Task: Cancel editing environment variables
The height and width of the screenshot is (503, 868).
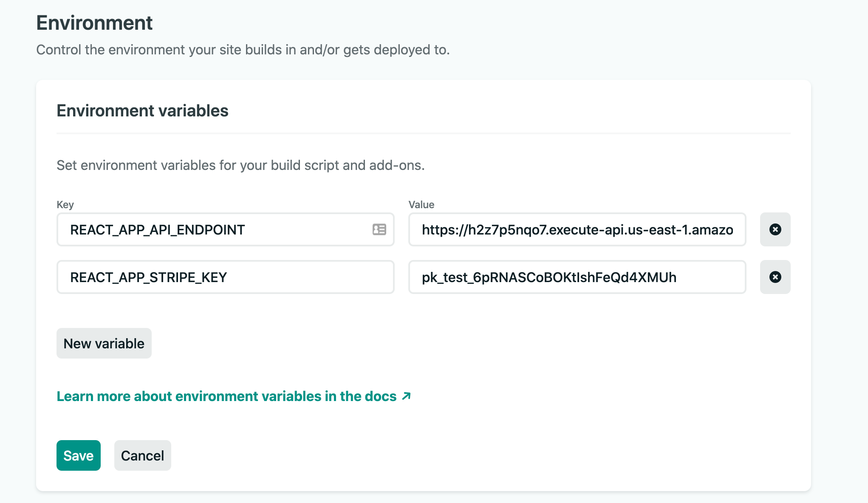Action: (x=142, y=455)
